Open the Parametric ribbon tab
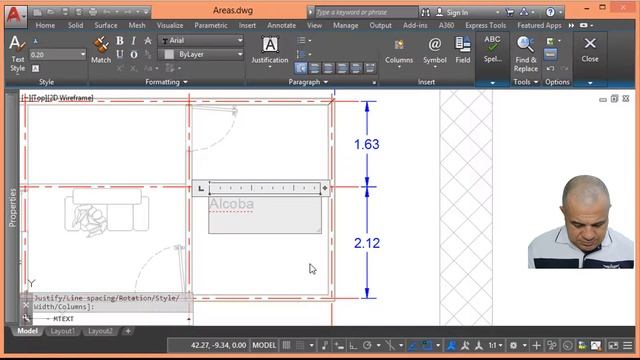Screen dimensions: 640x360 [211, 25]
